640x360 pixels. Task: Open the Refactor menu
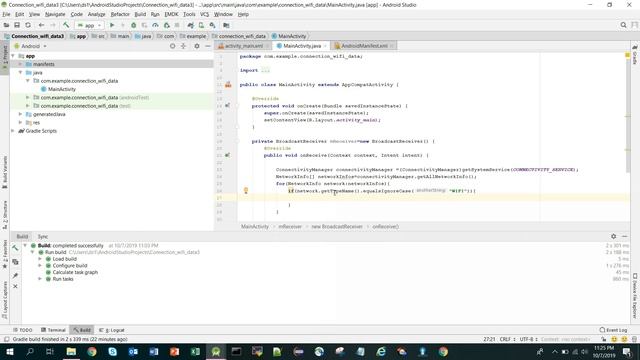[x=120, y=14]
